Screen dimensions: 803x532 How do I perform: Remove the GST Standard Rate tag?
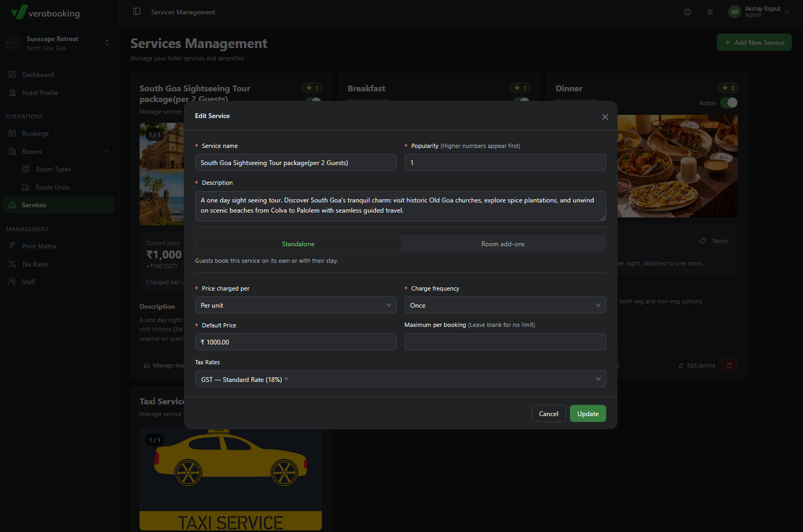coord(287,379)
